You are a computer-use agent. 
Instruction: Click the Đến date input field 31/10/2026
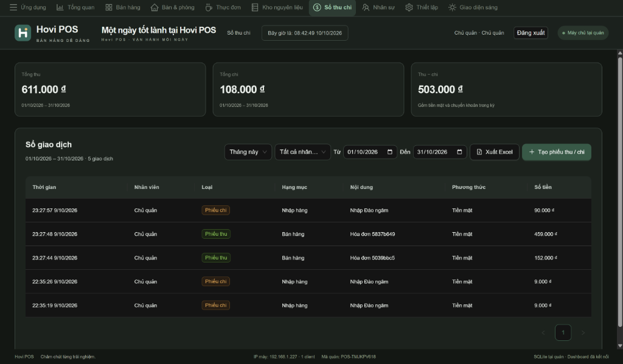tap(439, 152)
